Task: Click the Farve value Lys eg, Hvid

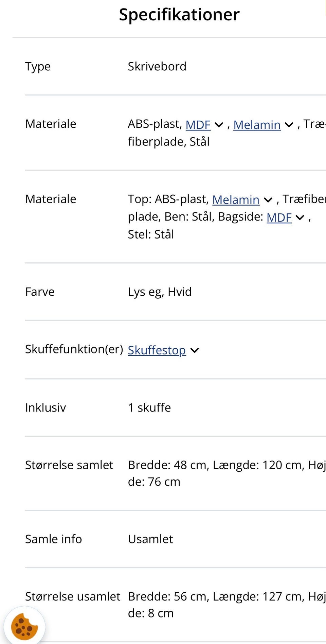Action: point(160,292)
